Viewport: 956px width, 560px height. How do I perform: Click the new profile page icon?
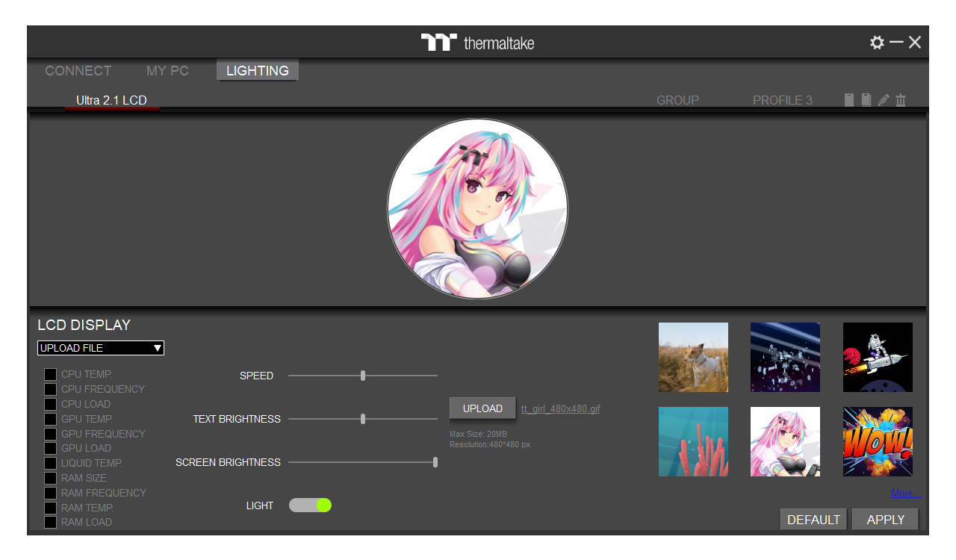[849, 100]
